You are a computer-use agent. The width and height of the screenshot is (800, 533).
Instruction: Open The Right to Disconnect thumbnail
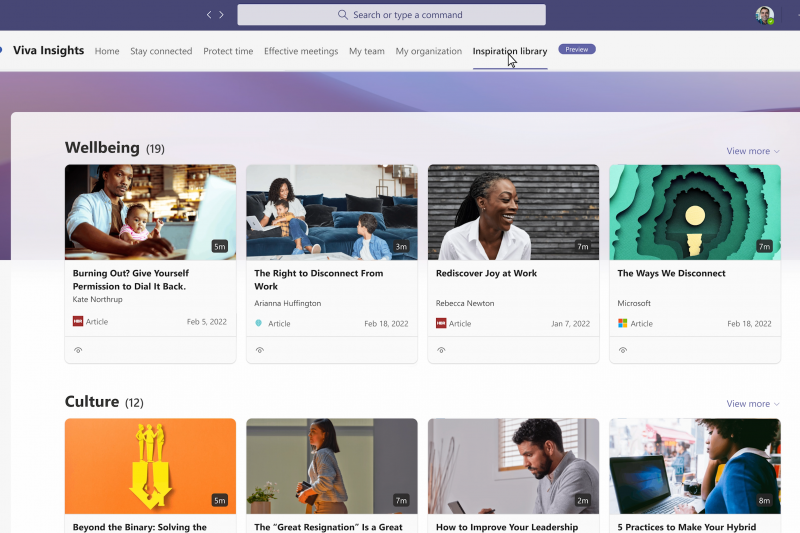332,212
